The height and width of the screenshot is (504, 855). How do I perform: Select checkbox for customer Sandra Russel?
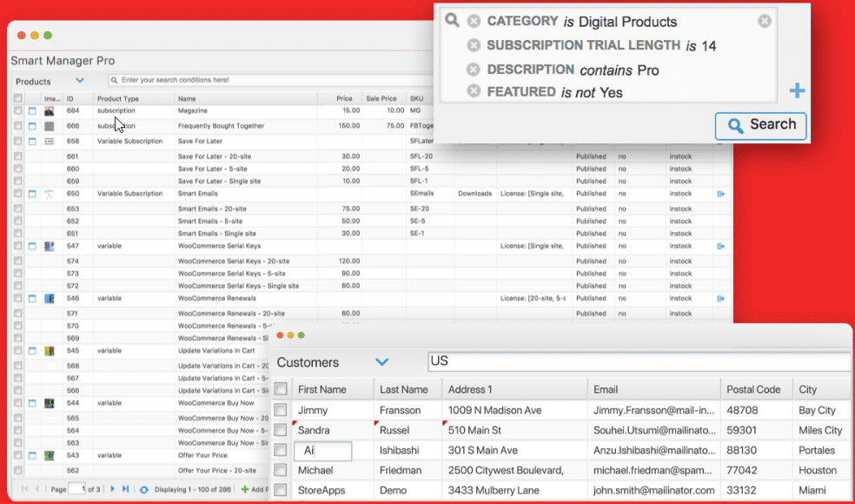(x=281, y=430)
